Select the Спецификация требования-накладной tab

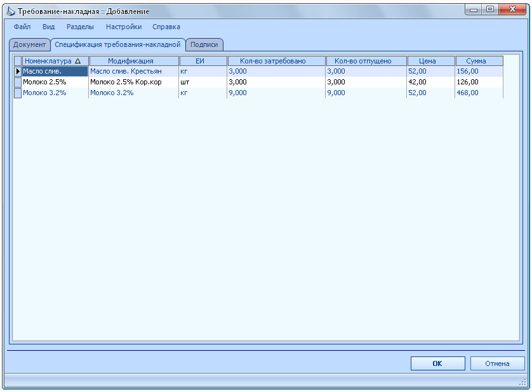point(117,44)
